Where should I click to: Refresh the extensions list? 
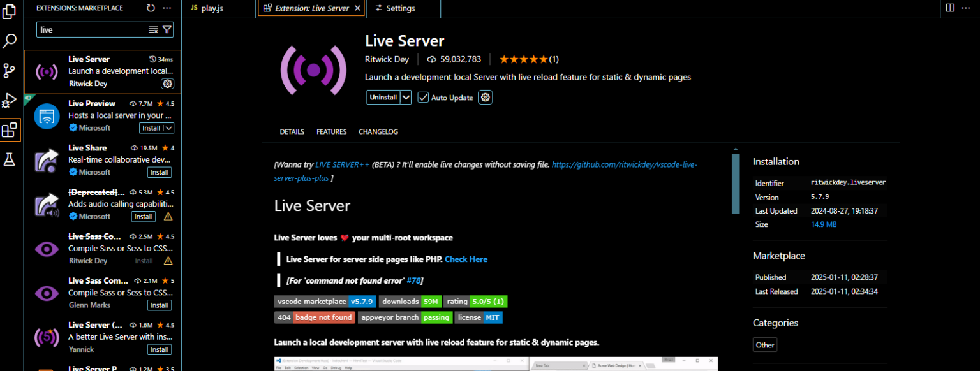[151, 8]
